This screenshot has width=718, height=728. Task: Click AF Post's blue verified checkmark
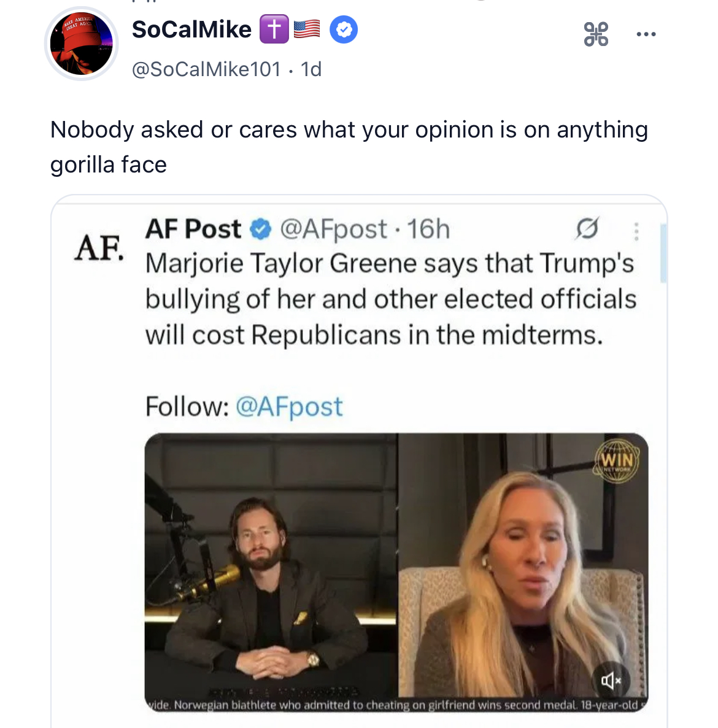click(x=261, y=230)
